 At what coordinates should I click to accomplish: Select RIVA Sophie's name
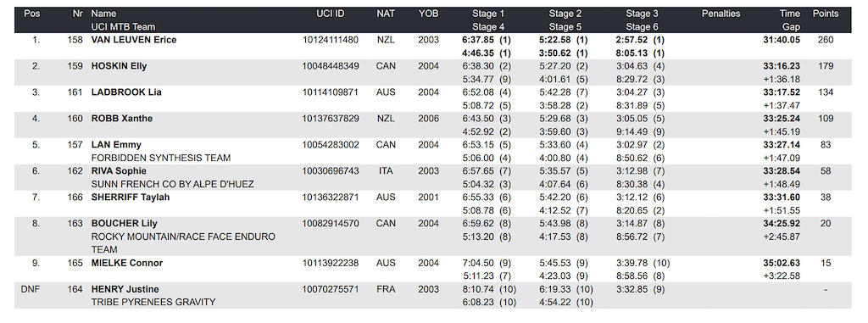pos(119,171)
